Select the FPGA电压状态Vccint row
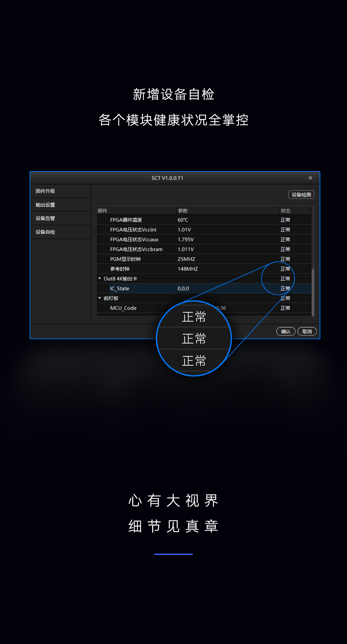Image resolution: width=347 pixels, height=644 pixels. pos(133,230)
